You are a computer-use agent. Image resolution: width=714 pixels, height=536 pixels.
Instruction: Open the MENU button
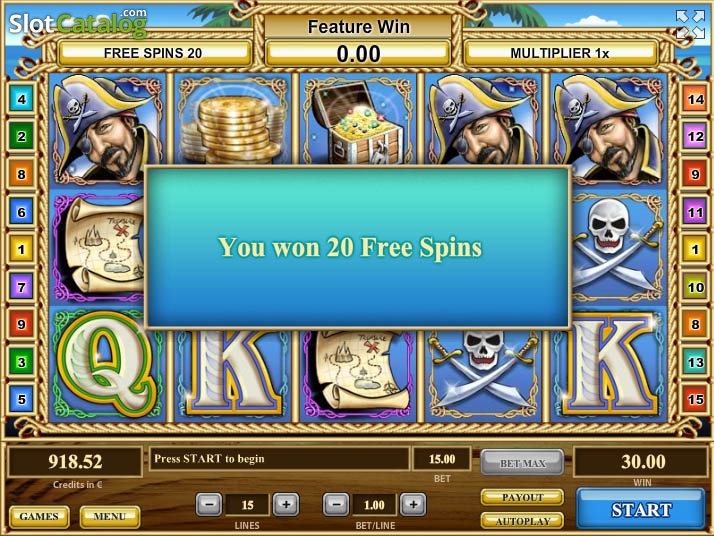pyautogui.click(x=110, y=516)
